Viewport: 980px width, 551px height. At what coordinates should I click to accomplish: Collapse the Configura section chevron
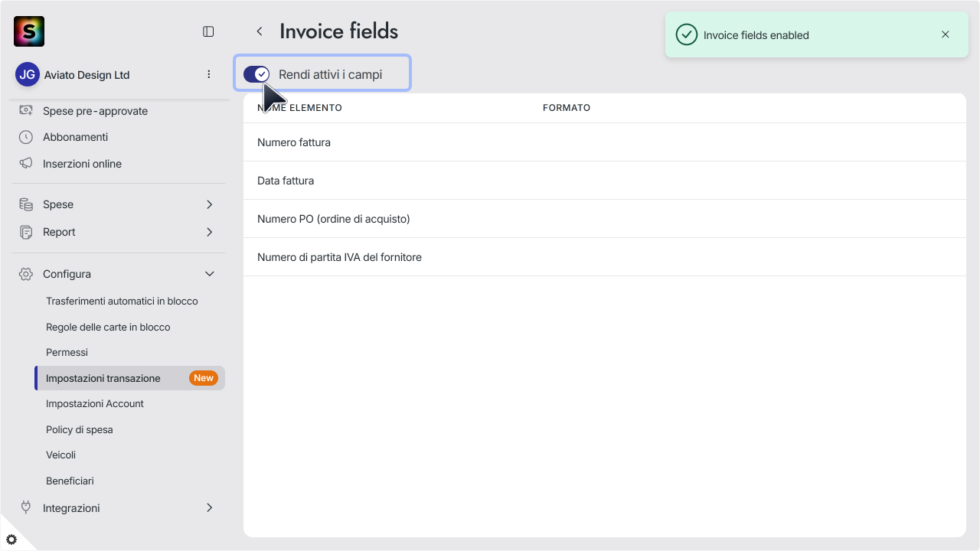click(210, 274)
